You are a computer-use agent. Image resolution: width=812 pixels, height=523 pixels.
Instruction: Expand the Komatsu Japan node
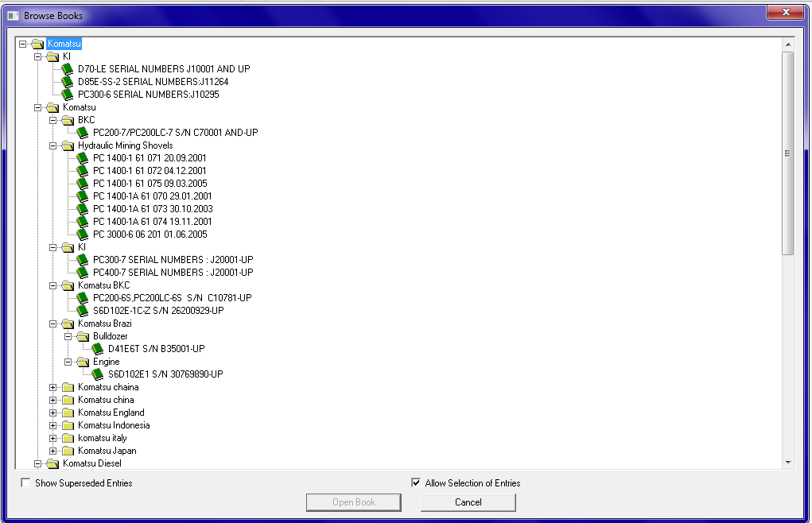coord(52,451)
